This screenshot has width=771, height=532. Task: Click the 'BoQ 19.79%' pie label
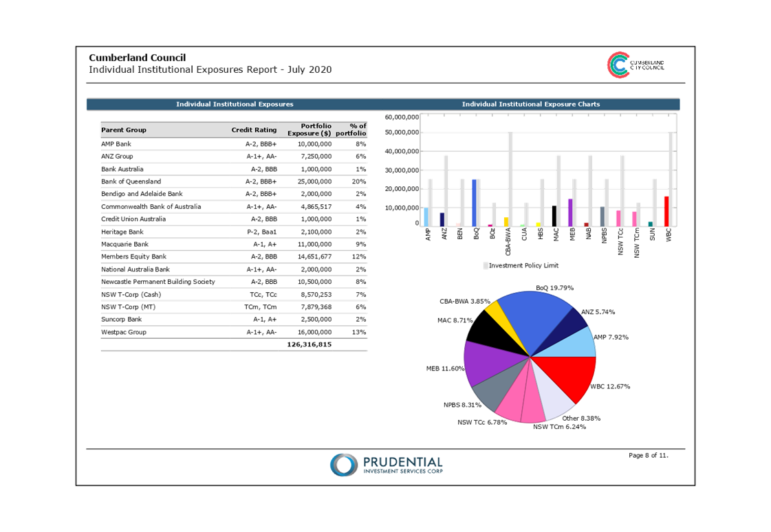(x=554, y=288)
